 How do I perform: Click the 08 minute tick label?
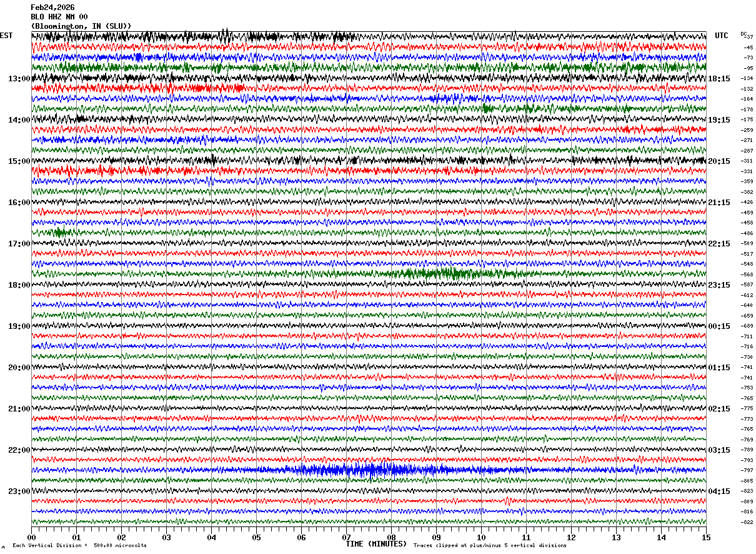pyautogui.click(x=391, y=537)
